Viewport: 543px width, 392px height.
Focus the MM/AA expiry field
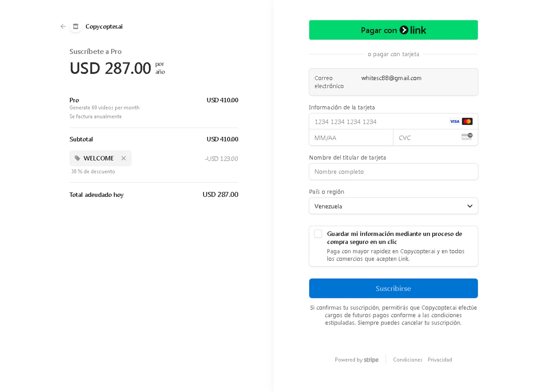[351, 138]
